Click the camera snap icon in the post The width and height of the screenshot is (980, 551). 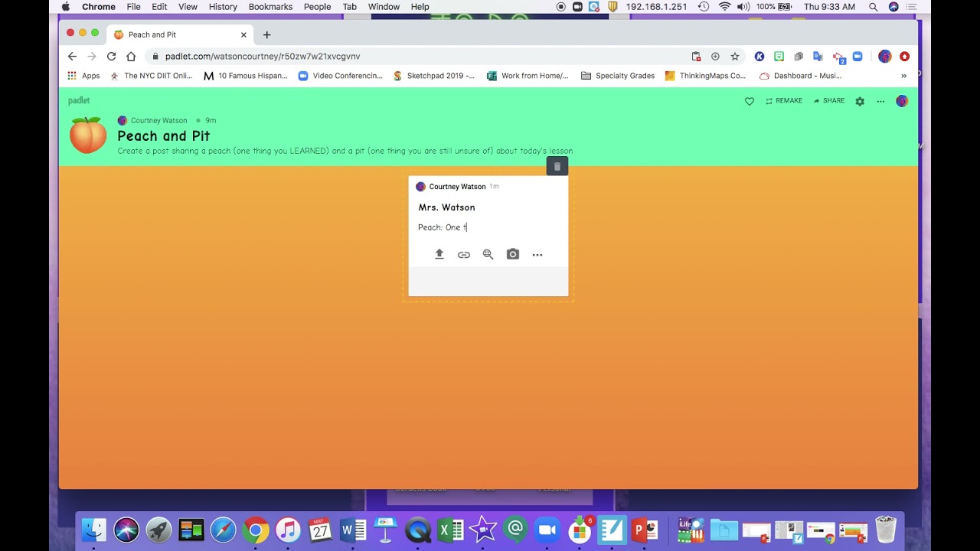(x=513, y=254)
